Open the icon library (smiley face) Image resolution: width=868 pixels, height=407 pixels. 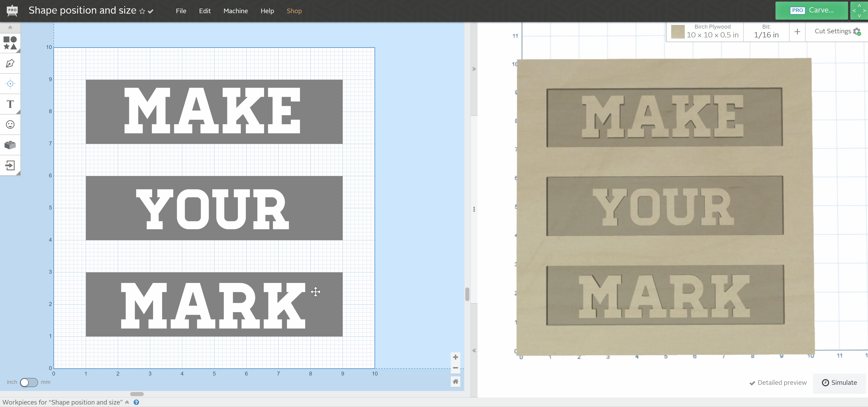click(x=10, y=125)
